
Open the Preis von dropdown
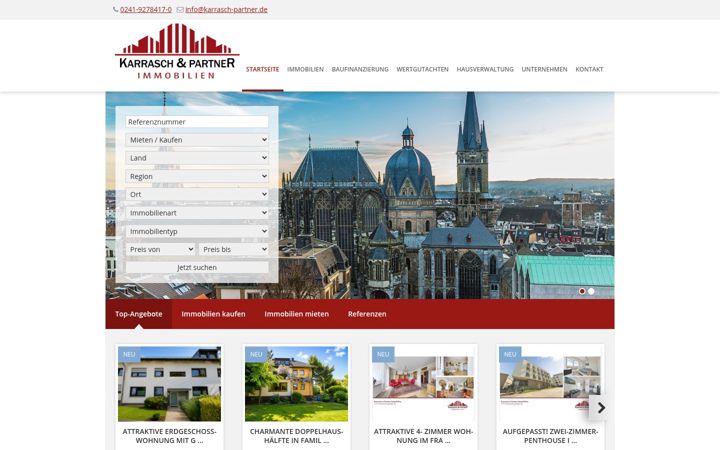tap(160, 249)
